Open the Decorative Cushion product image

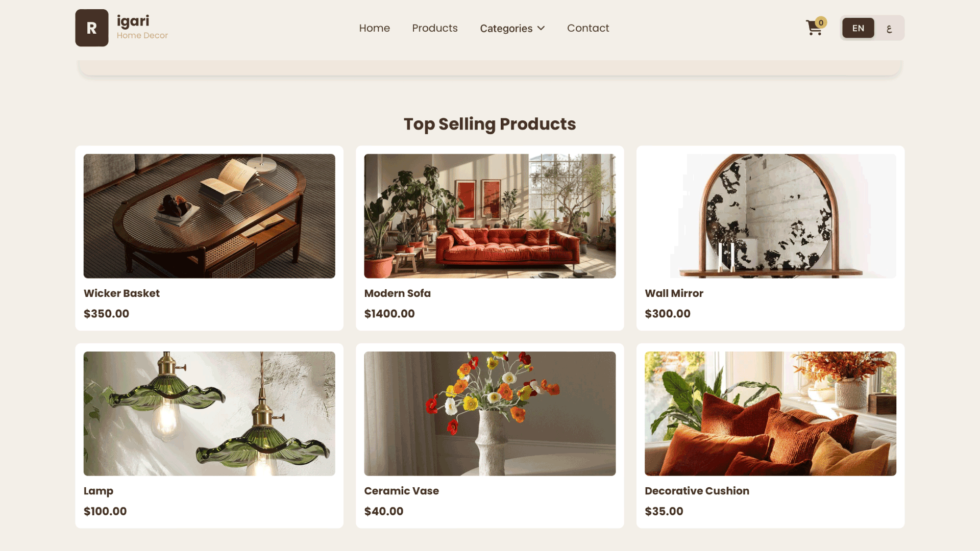click(770, 414)
